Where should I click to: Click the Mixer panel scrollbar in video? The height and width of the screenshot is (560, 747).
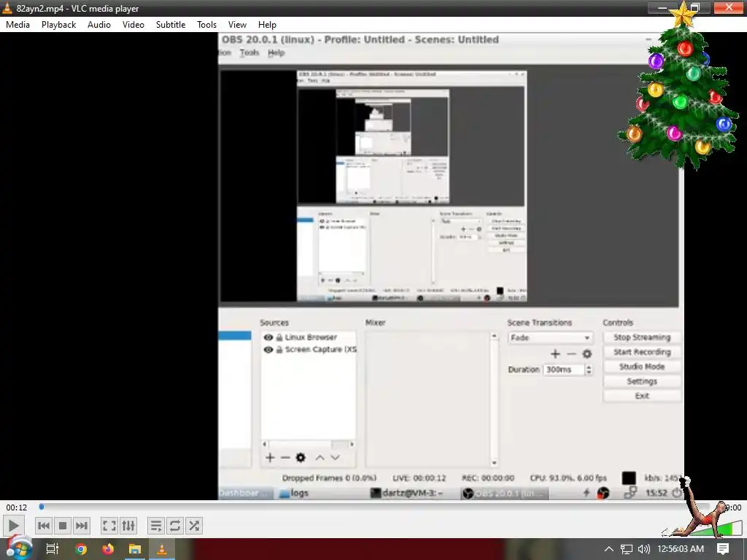click(x=494, y=400)
